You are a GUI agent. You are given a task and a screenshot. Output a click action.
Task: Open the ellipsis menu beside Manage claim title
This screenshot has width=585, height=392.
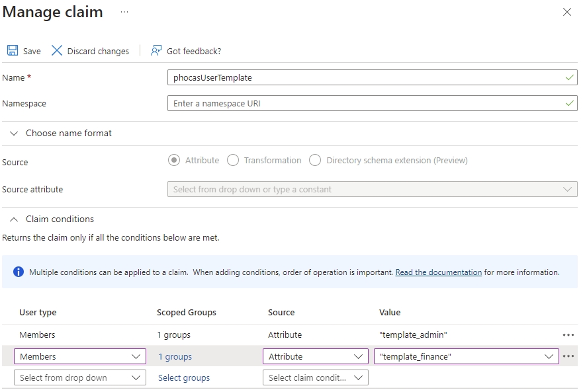(124, 13)
